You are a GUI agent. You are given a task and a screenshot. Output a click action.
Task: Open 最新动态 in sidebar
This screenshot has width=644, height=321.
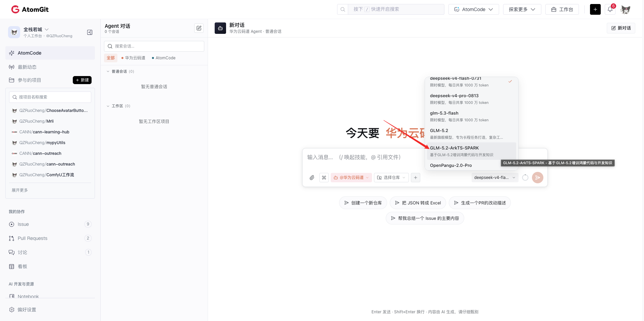[x=50, y=67]
